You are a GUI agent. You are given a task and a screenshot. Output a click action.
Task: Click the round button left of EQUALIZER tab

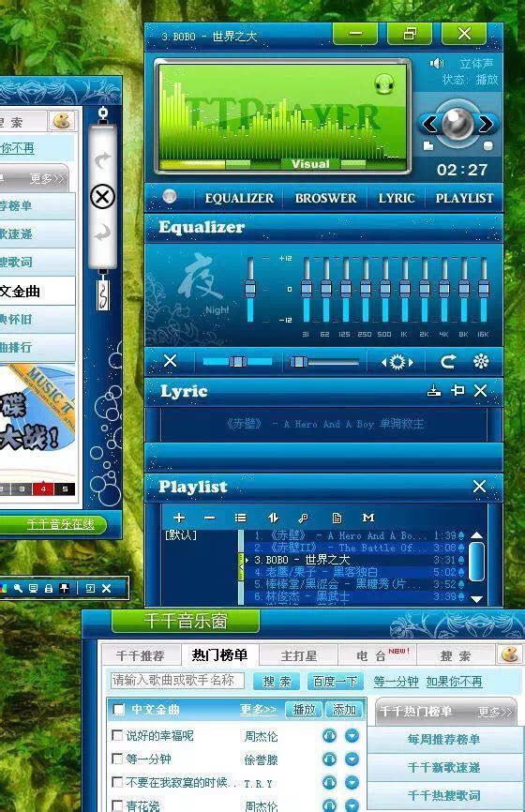tap(169, 196)
